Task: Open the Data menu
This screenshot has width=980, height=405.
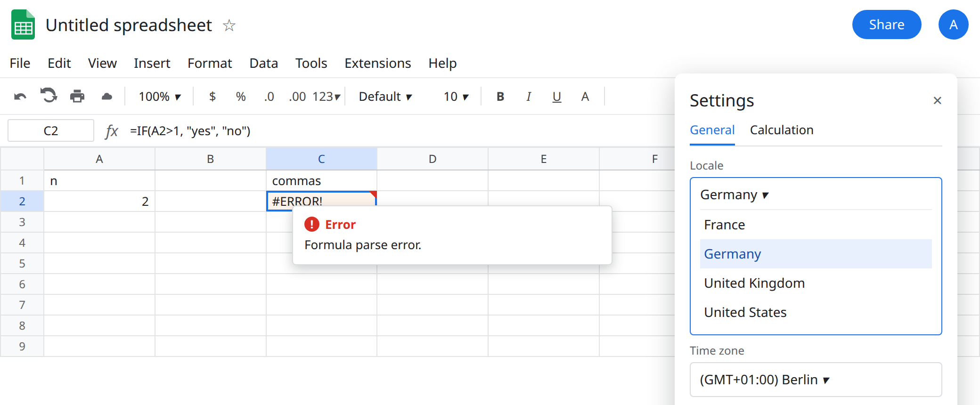Action: [x=264, y=63]
